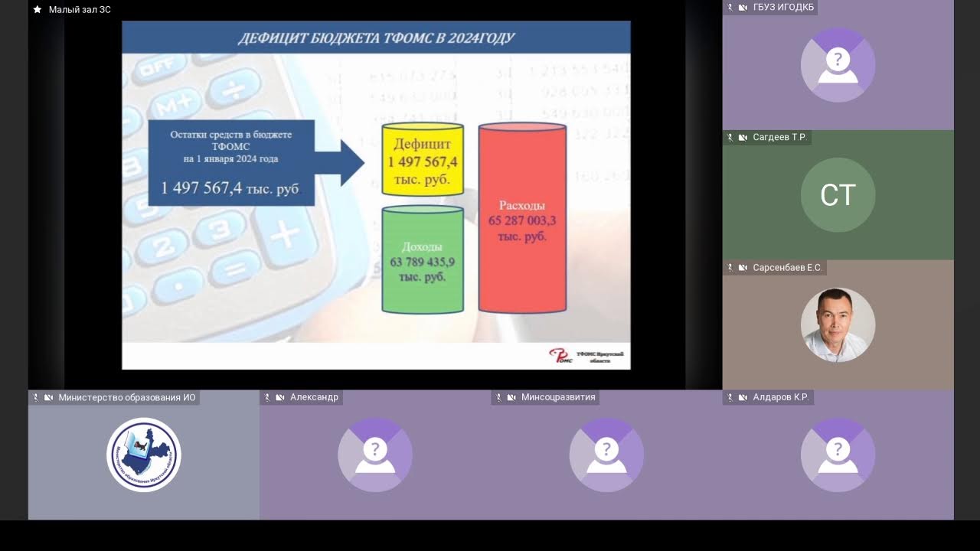This screenshot has width=980, height=551.
Task: Click muted microphone icon of Александр
Action: 268,398
